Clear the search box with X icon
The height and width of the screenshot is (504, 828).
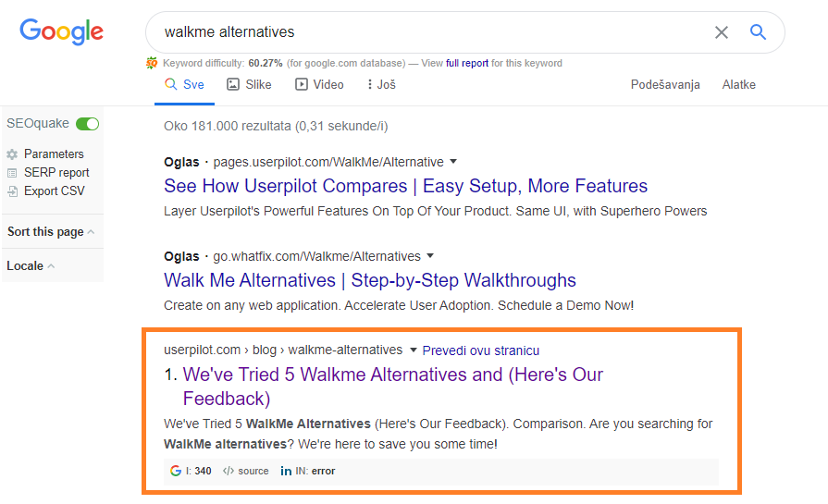tap(722, 32)
